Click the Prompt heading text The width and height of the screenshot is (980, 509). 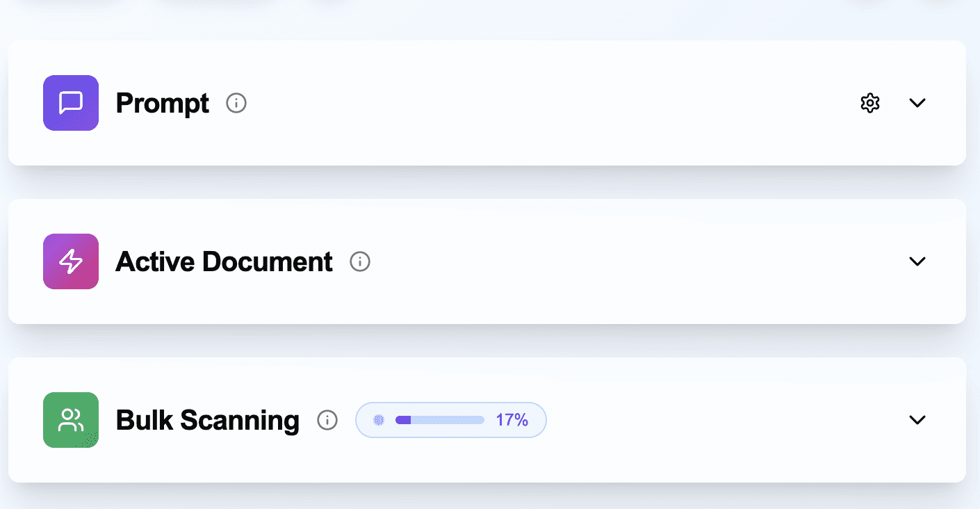click(163, 104)
